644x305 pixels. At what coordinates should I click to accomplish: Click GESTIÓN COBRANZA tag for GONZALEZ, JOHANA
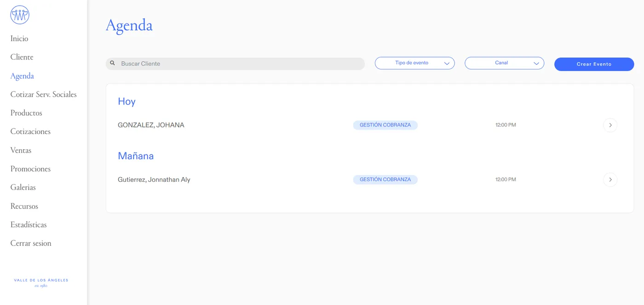tap(385, 125)
